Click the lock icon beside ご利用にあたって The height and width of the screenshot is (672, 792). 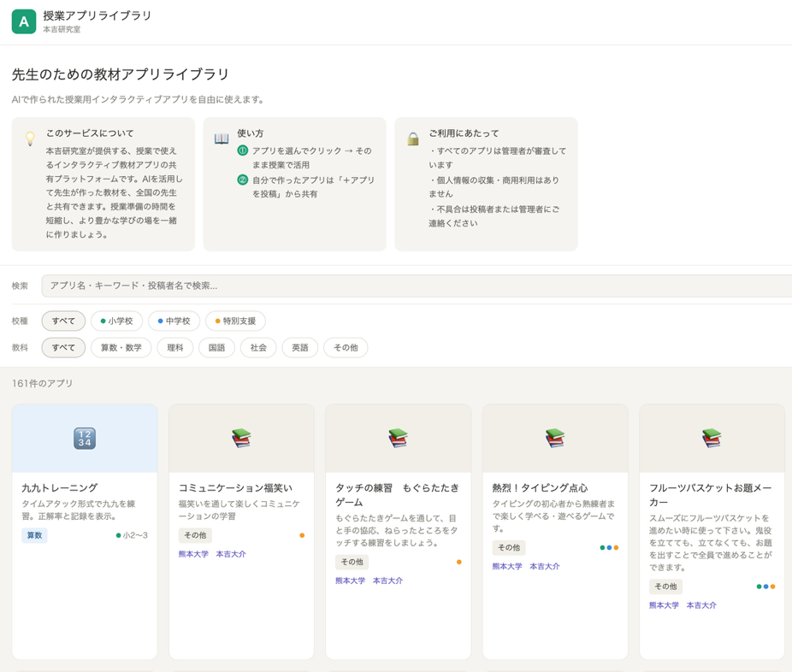pos(413,139)
